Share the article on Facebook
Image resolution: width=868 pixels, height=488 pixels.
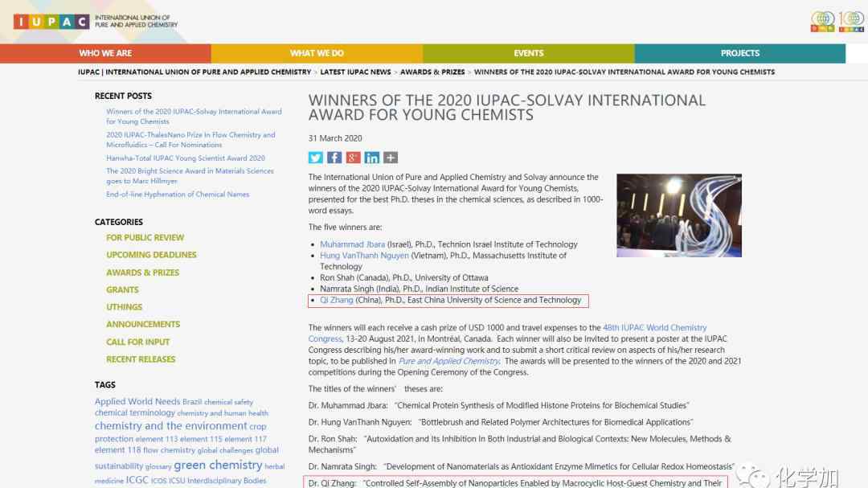pos(334,158)
